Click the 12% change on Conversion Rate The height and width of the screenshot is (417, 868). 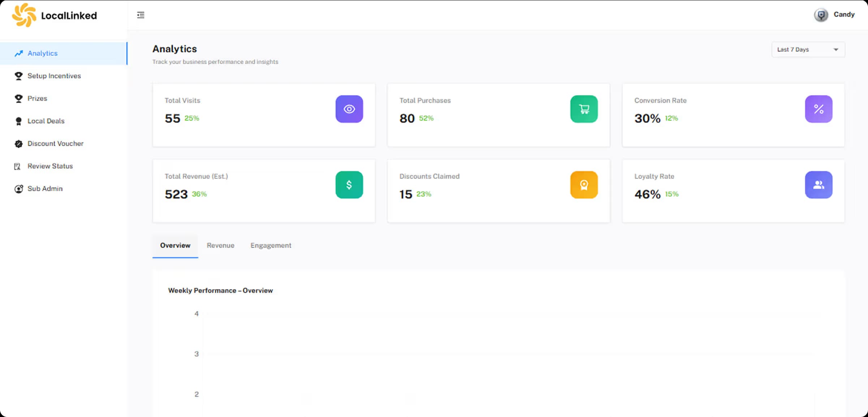pos(671,118)
